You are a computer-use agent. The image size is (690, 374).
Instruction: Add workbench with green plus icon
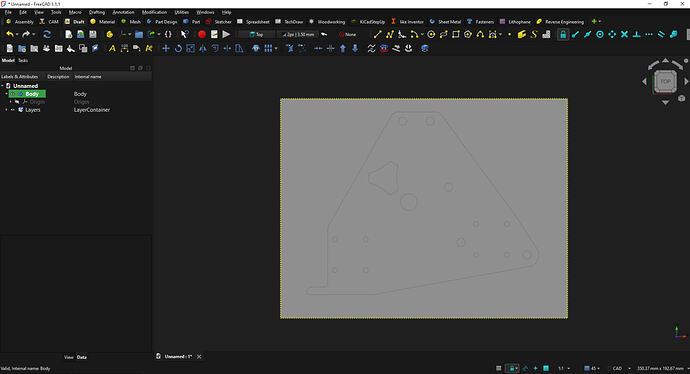point(594,22)
